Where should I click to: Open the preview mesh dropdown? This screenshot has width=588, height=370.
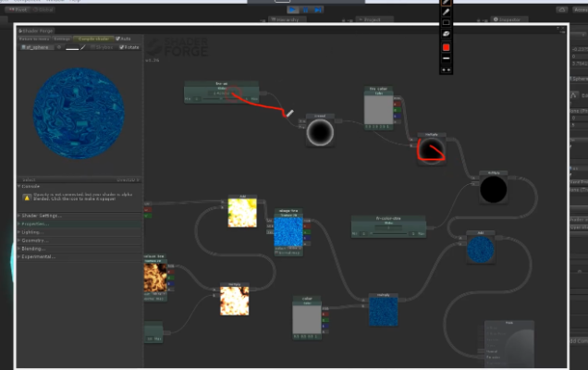[38, 46]
